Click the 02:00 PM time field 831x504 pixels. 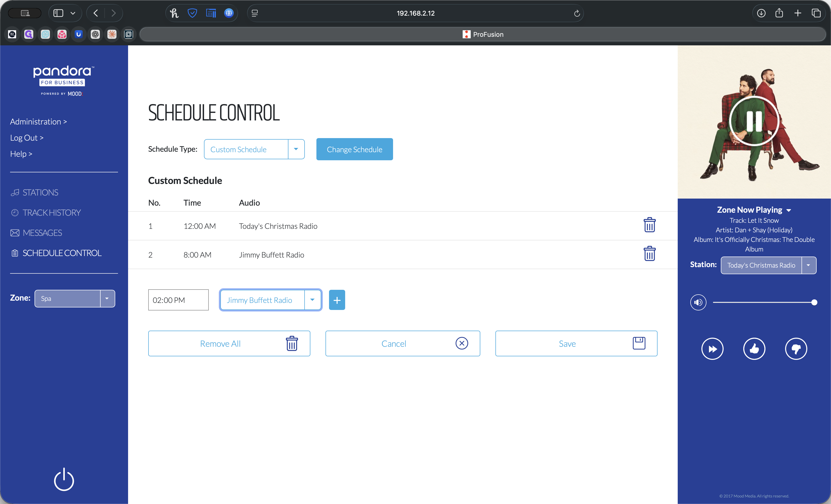179,300
